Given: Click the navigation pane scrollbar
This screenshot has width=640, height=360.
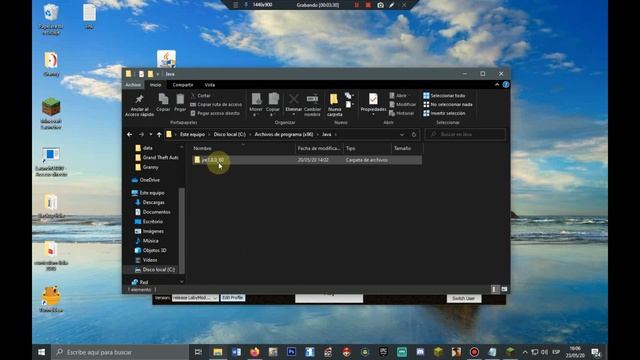Looking at the screenshot, I should 182,231.
